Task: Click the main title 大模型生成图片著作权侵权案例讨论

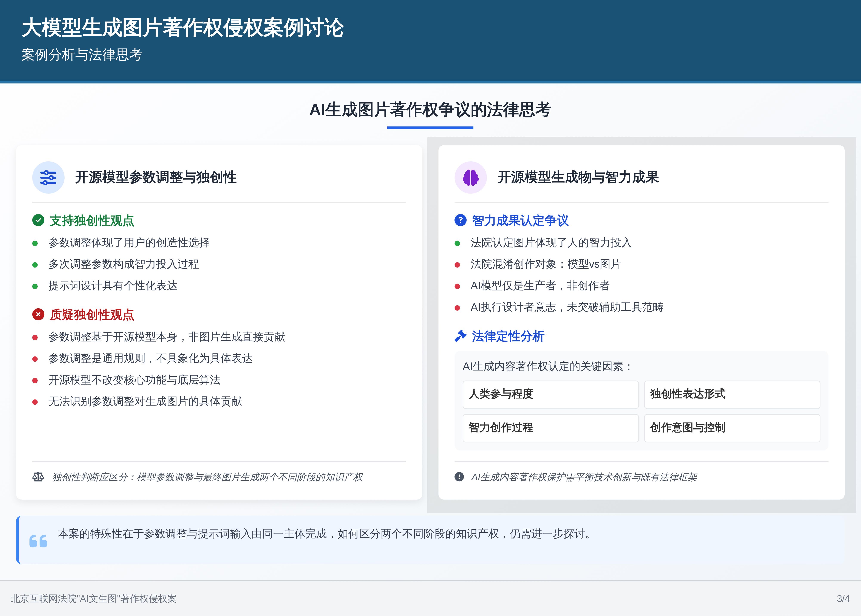Action: pyautogui.click(x=183, y=28)
